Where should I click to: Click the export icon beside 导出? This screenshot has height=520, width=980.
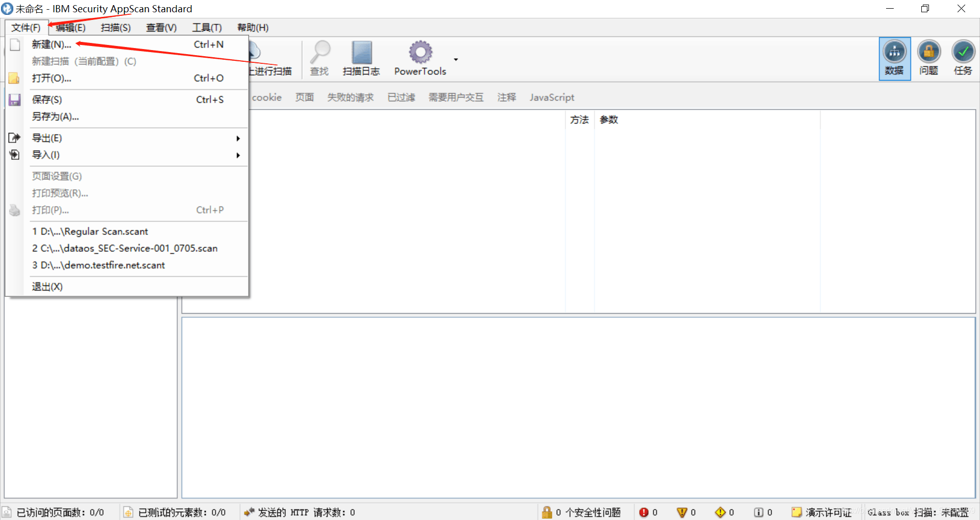click(x=14, y=138)
